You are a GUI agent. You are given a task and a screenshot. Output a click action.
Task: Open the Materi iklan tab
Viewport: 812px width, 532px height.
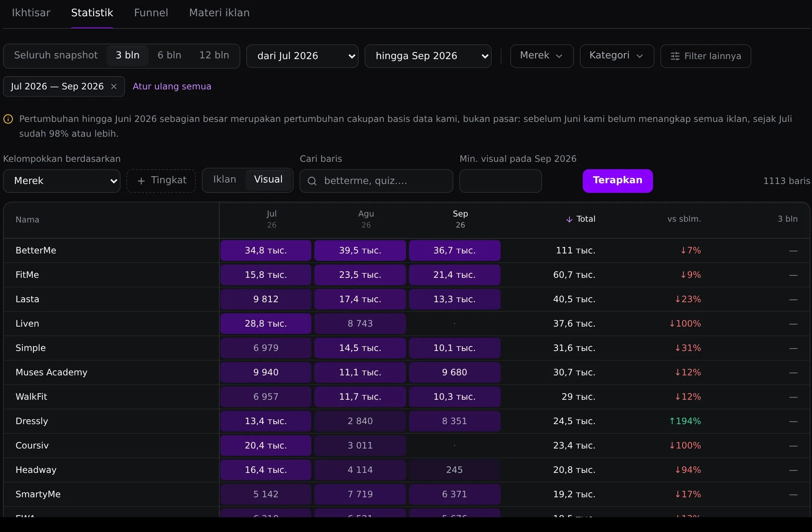click(x=219, y=13)
